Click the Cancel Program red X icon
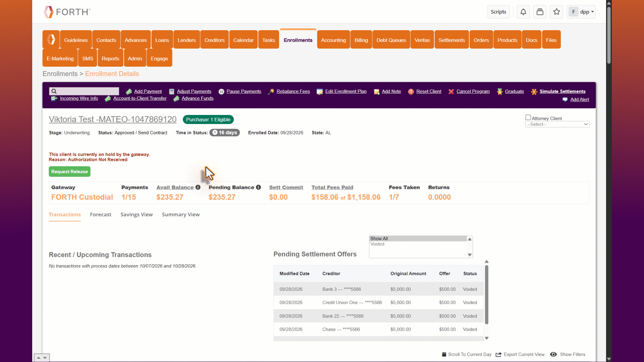Viewport: 644px width, 362px height. 451,92
